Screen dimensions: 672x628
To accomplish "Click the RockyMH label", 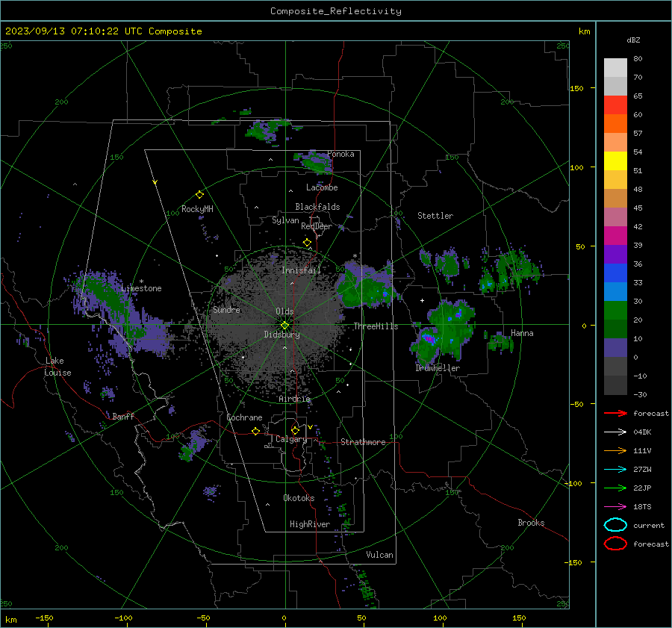I will [x=197, y=209].
